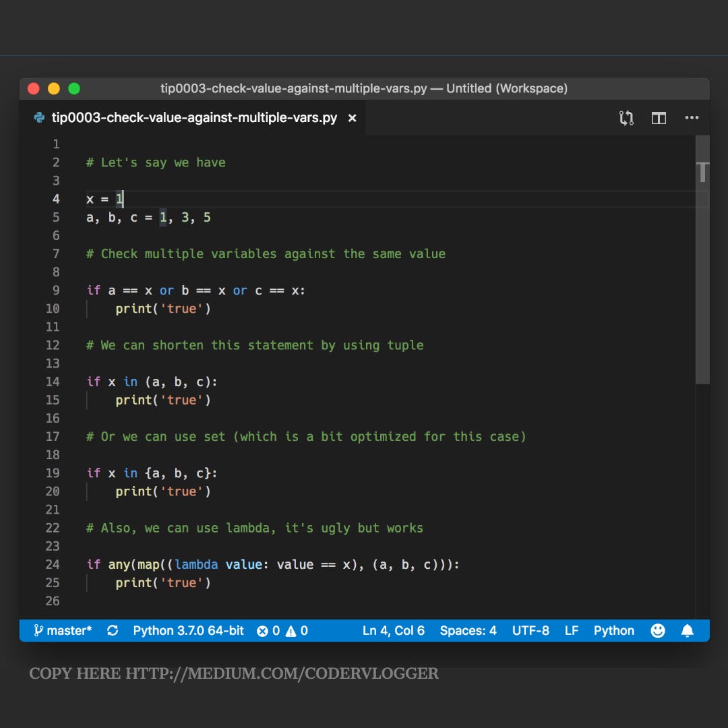Open the More Actions ellipsis menu

[x=692, y=118]
